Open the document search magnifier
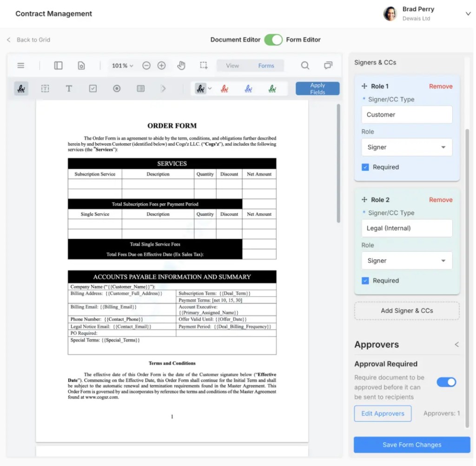This screenshot has height=466, width=476. point(305,66)
